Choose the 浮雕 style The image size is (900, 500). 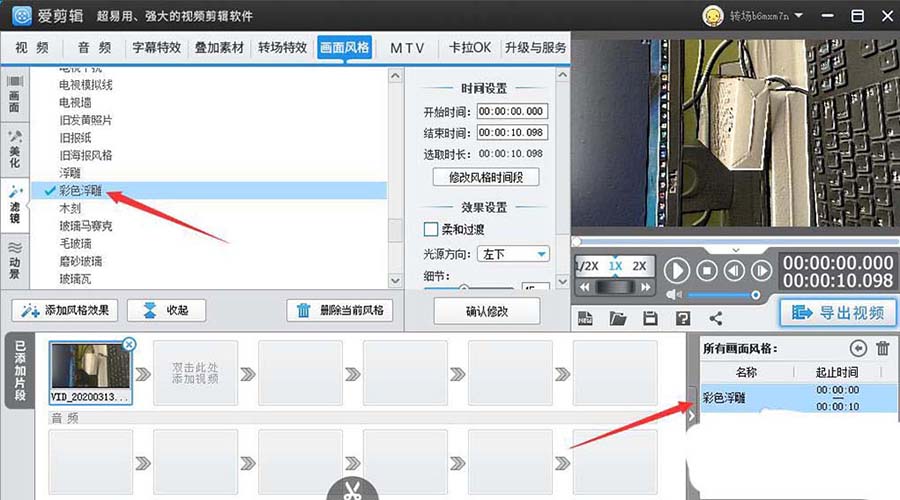pos(69,173)
